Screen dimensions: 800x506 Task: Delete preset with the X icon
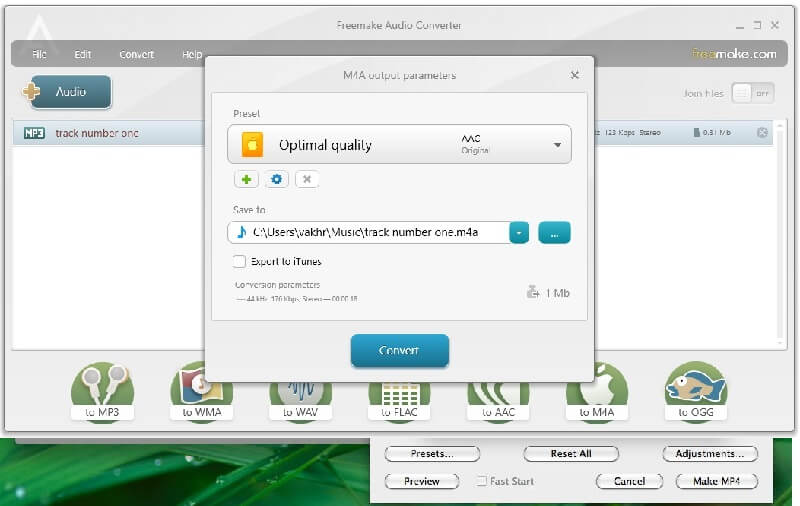[x=307, y=179]
